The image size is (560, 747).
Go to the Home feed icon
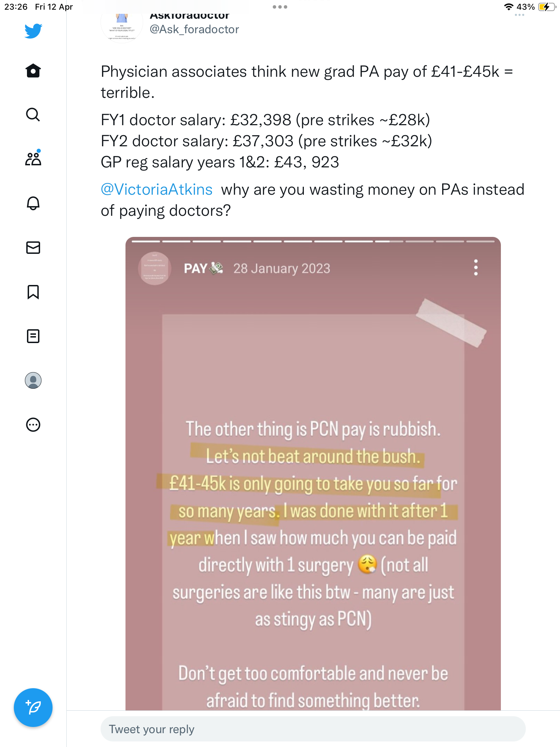tap(33, 71)
